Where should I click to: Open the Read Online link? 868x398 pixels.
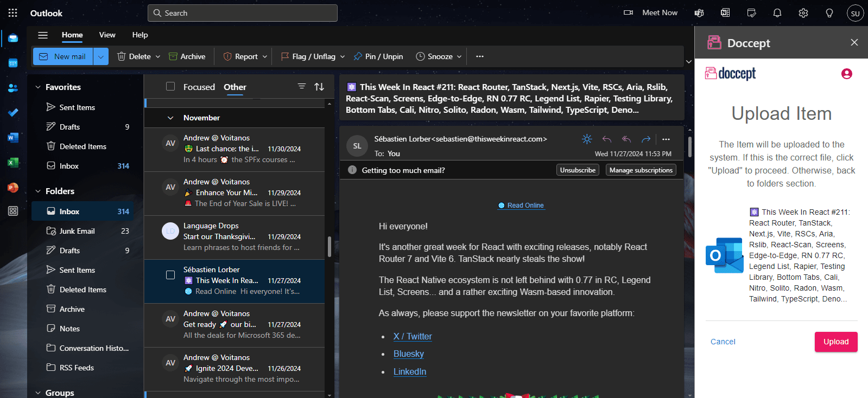pyautogui.click(x=521, y=206)
